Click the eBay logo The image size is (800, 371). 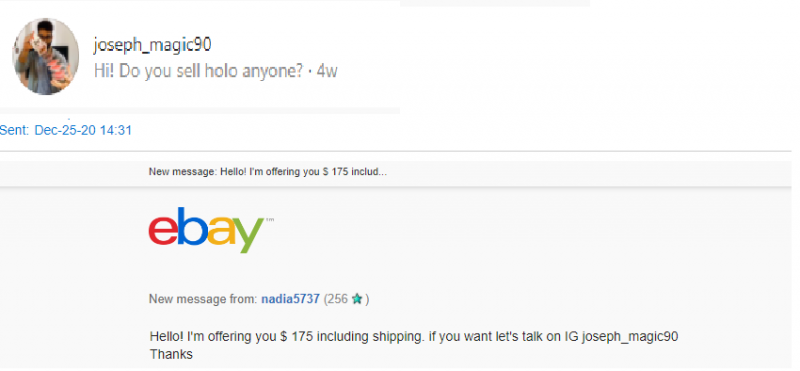pyautogui.click(x=206, y=230)
